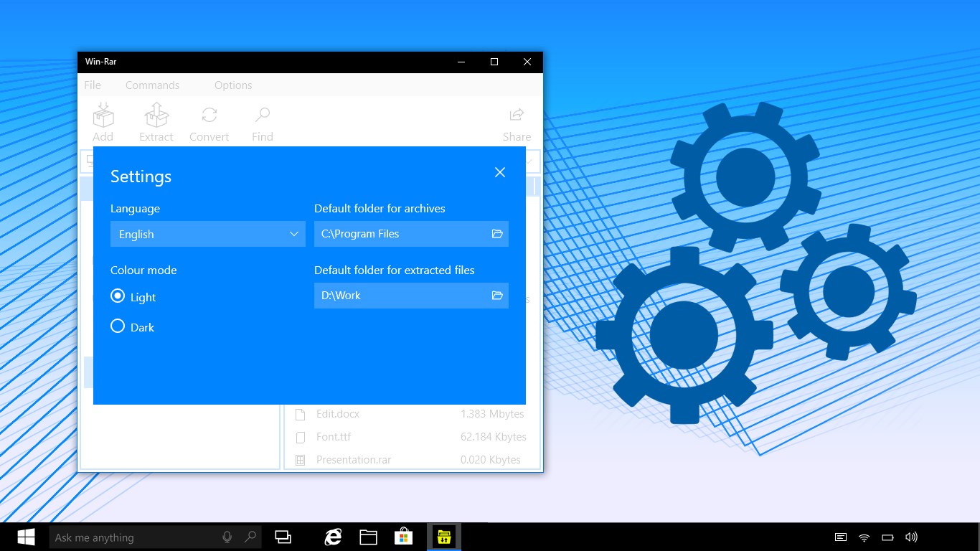Click the Add archive toolbar icon
Image resolution: width=980 pixels, height=551 pixels.
pos(103,115)
